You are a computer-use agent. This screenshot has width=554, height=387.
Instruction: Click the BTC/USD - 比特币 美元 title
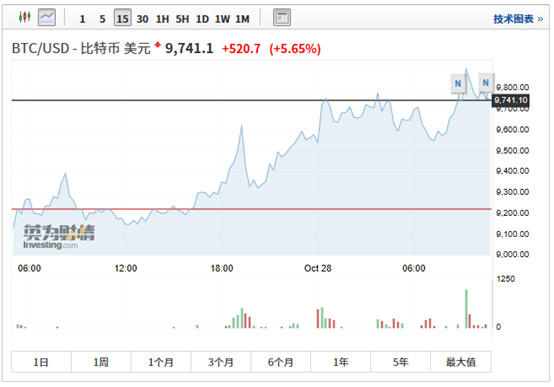81,48
